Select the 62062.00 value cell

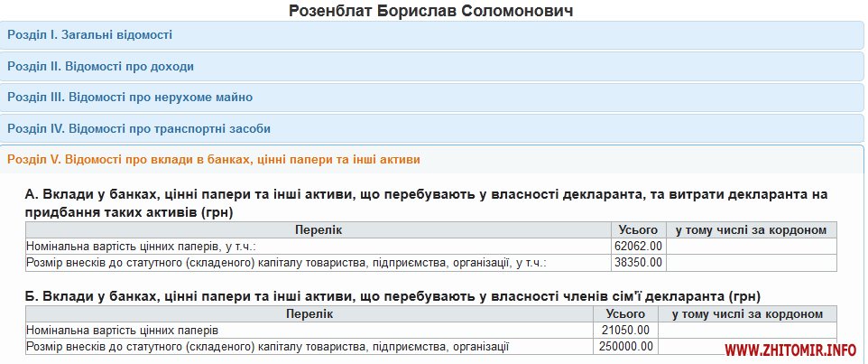click(639, 246)
